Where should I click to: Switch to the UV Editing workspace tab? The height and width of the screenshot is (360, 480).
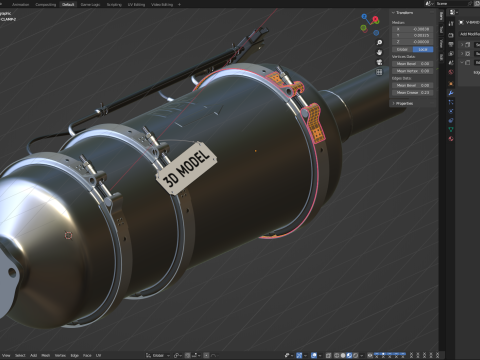(x=136, y=5)
